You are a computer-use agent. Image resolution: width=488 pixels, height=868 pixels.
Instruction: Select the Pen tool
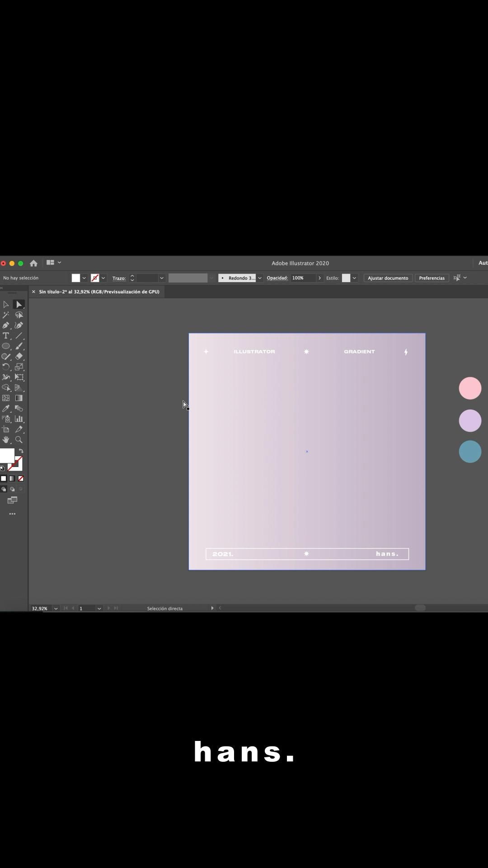[x=6, y=325]
